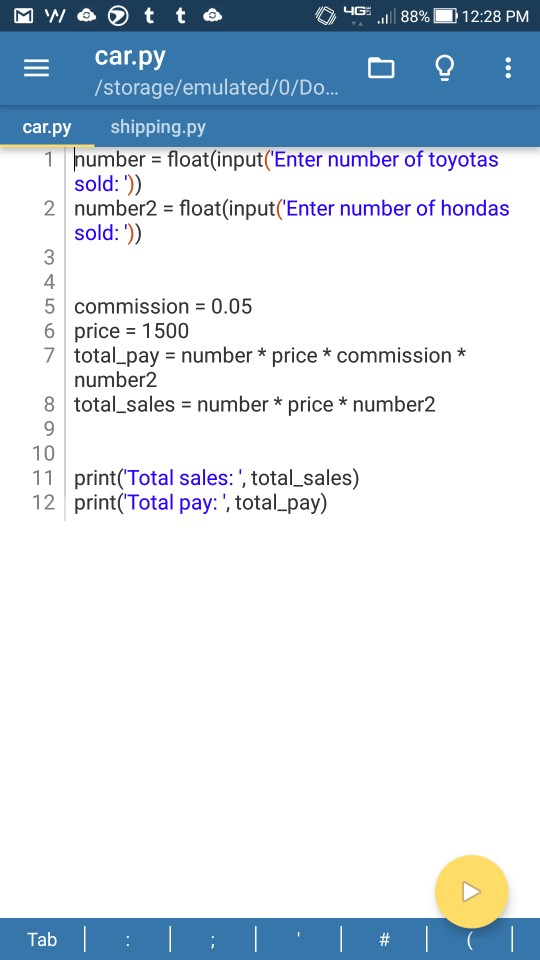The height and width of the screenshot is (960, 540).
Task: Insert a hash symbol from shortcut bar
Action: click(384, 939)
